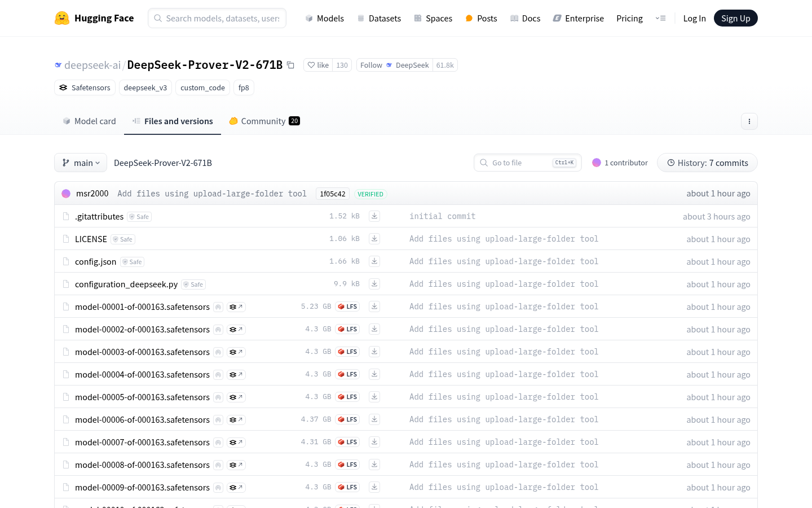Viewport: 812px width, 508px height.
Task: Open the initial commit message link
Action: tap(442, 216)
